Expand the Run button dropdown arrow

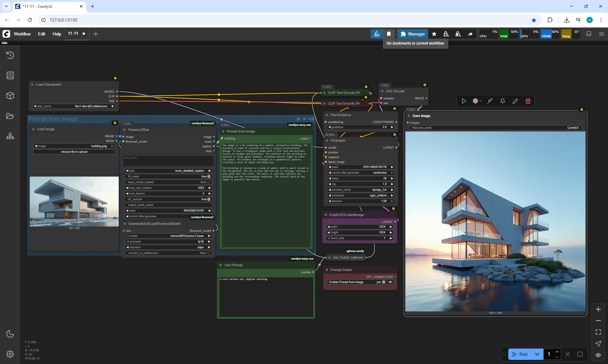537,354
